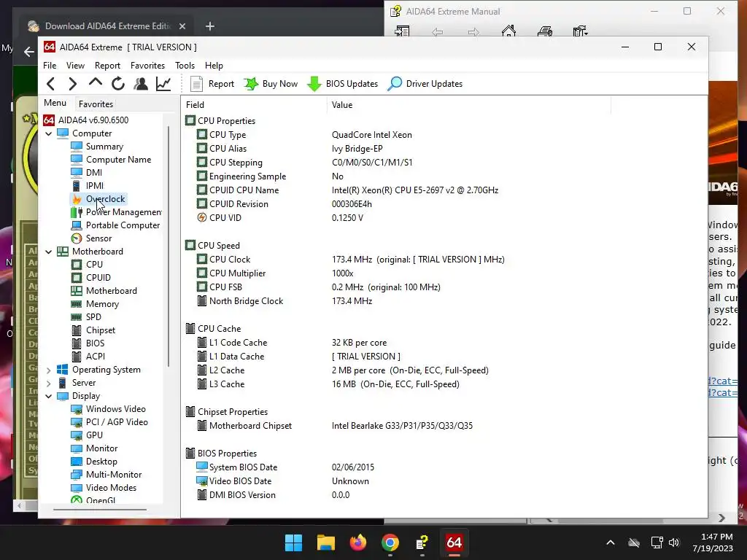Collapse the Motherboard tree category
This screenshot has height=560, width=747.
coord(49,252)
